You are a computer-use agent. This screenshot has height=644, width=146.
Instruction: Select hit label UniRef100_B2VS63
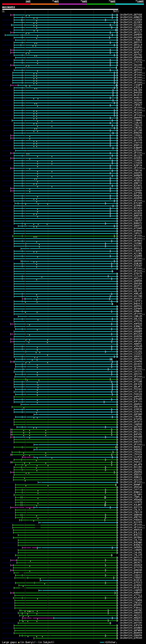(131, 50)
